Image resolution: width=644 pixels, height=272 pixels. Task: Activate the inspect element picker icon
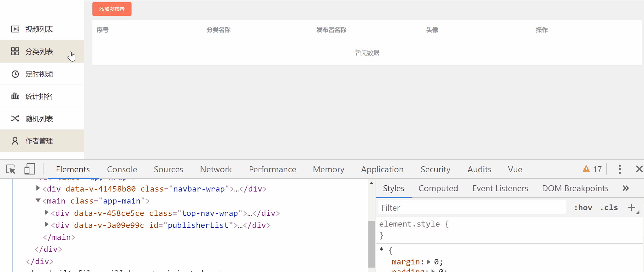click(11, 169)
